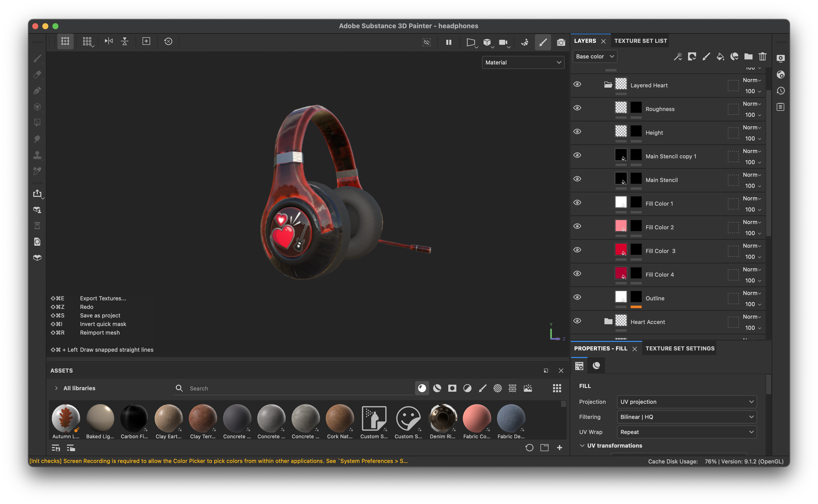Select the Paint brush tool in left sidebar

coord(37,59)
